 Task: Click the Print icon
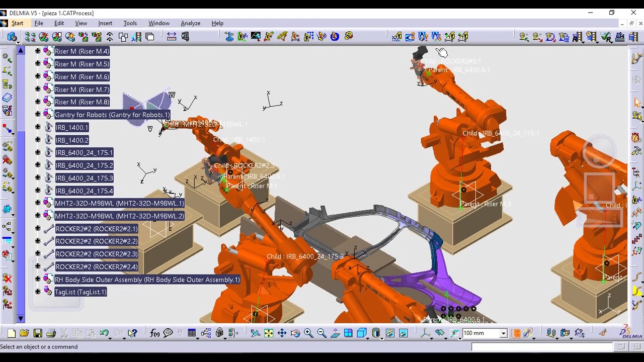[x=51, y=333]
